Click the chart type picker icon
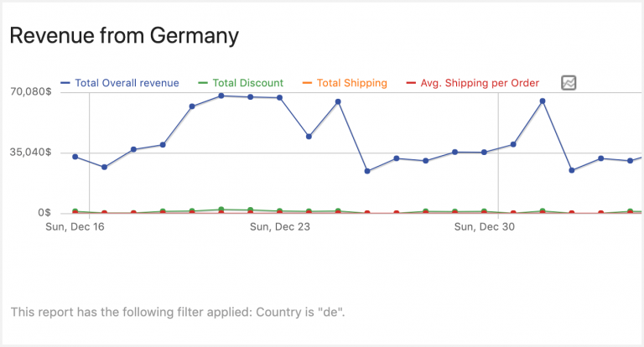 569,83
